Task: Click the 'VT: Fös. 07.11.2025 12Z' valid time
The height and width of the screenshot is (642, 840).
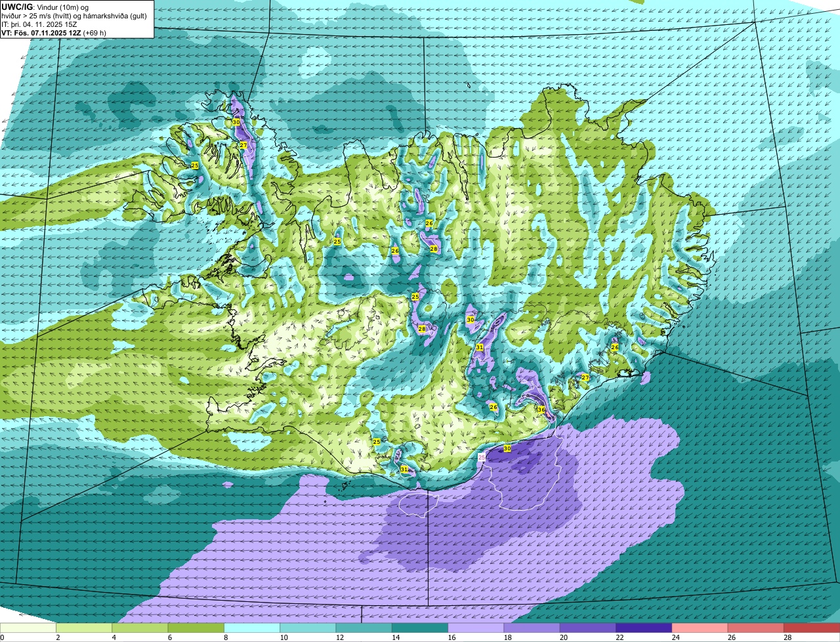Action: pos(42,33)
